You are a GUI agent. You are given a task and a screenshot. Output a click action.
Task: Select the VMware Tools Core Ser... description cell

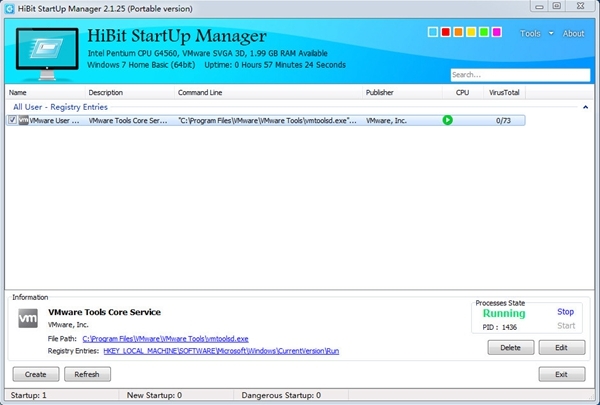click(x=128, y=121)
